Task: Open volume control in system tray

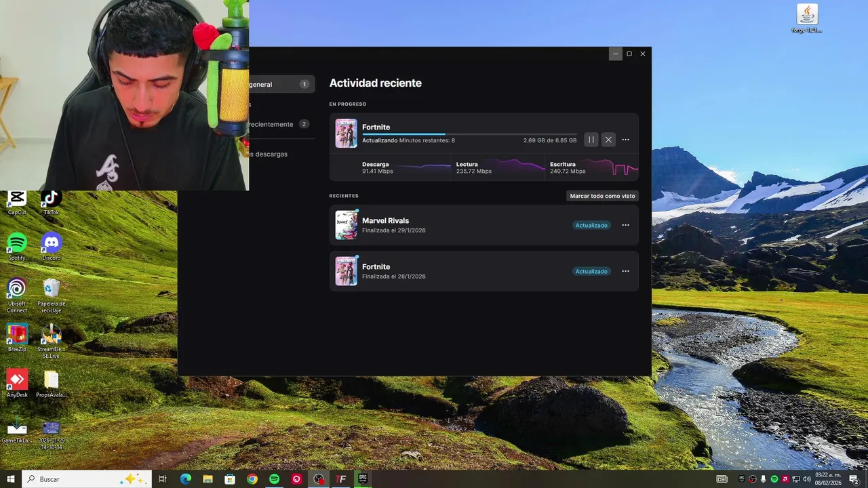Action: [x=807, y=479]
